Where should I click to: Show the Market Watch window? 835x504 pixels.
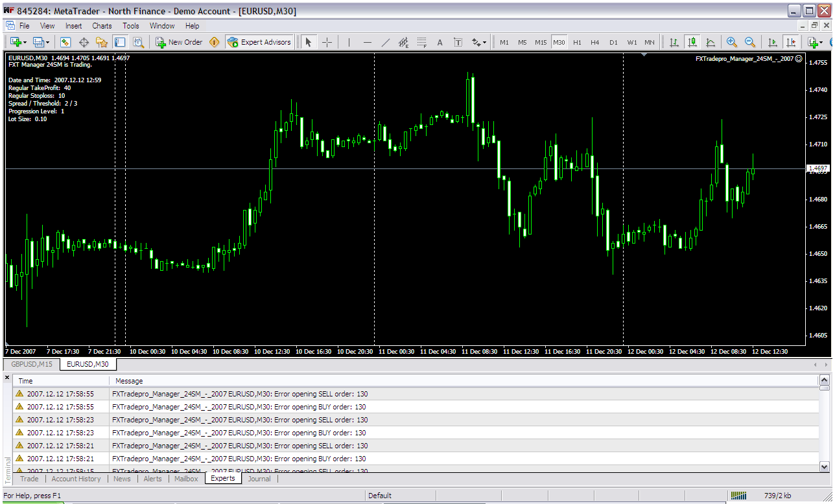(65, 42)
